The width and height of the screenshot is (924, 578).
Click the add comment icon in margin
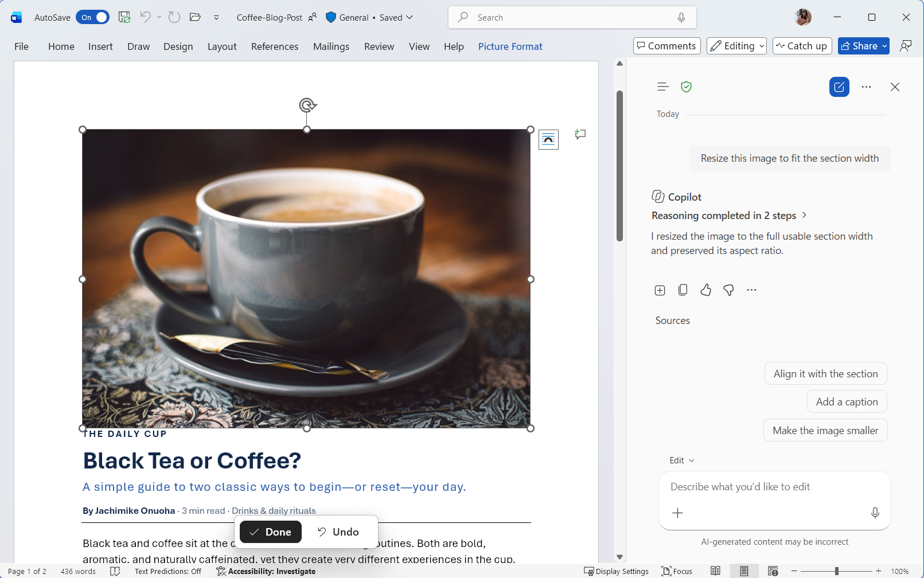pyautogui.click(x=580, y=134)
